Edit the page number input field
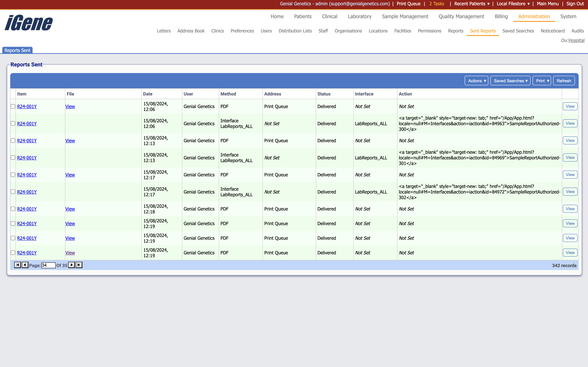The height and width of the screenshot is (367, 588). click(48, 265)
